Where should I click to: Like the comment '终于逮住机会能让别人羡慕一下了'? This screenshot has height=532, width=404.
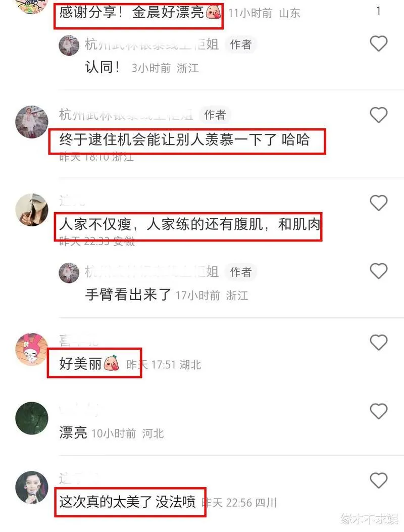point(378,115)
